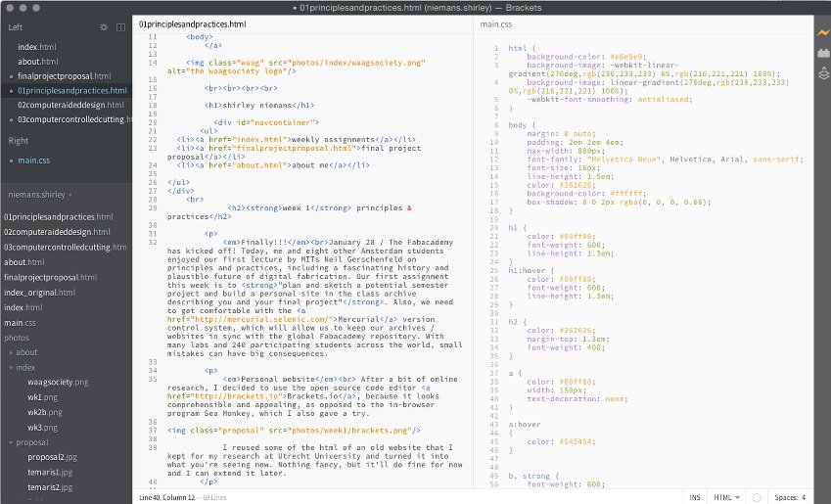Open 01principlesandpractices.html in project tree
831x504 pixels.
59,216
